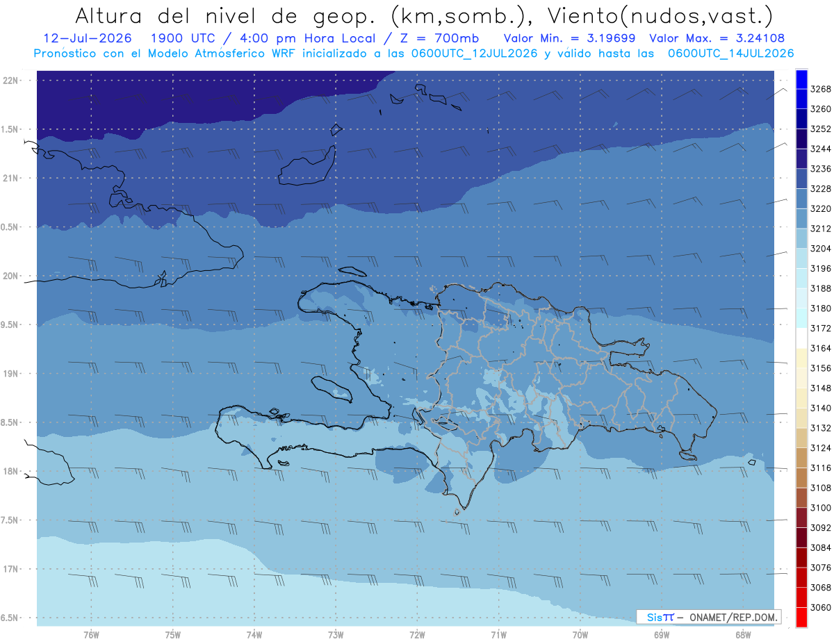Select valid-until time '0600UTC_14JUL2026'
The width and height of the screenshot is (834, 644).
730,53
